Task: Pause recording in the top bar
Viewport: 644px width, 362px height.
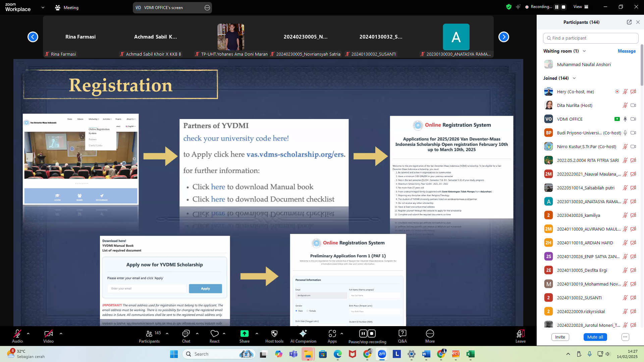Action: pyautogui.click(x=557, y=7)
